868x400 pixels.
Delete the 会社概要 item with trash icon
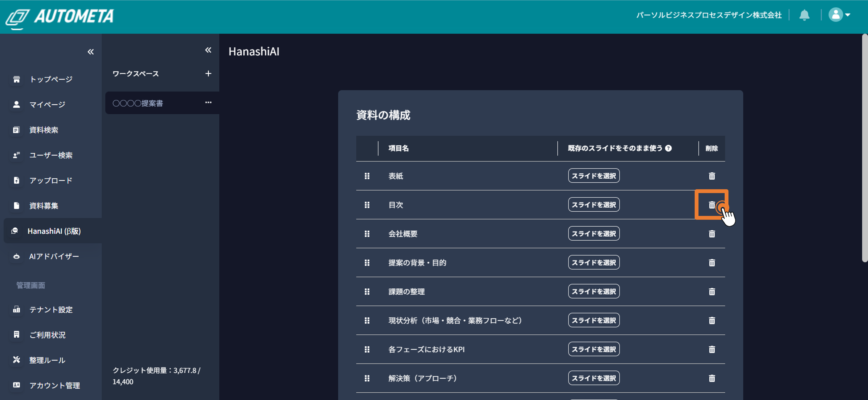[712, 234]
